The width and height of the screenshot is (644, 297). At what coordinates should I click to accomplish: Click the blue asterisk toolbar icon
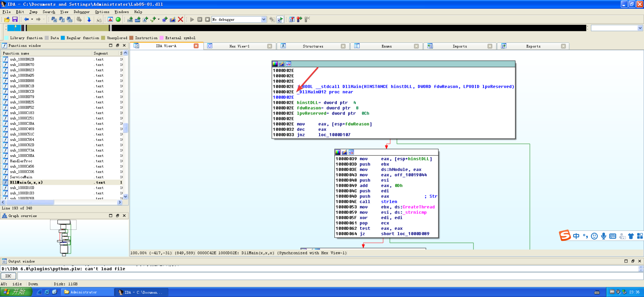pyautogui.click(x=165, y=19)
